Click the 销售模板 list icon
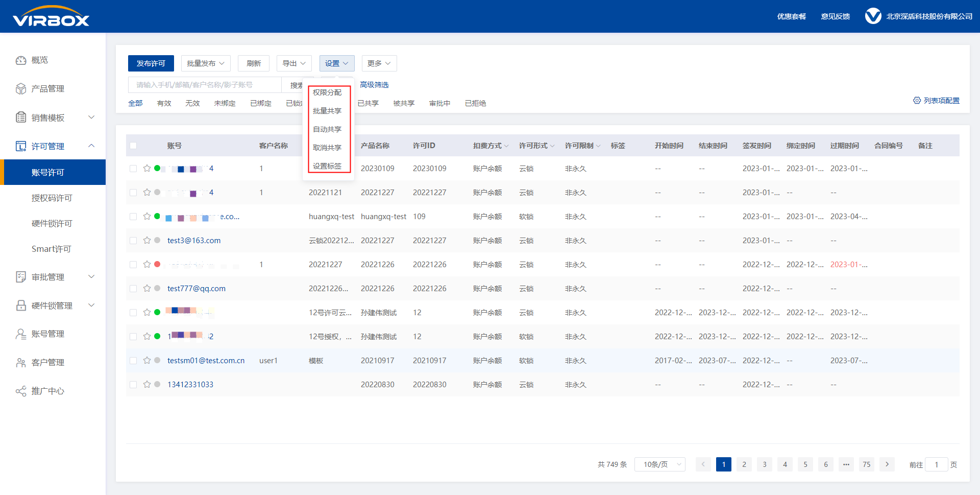This screenshot has width=980, height=495. point(21,117)
